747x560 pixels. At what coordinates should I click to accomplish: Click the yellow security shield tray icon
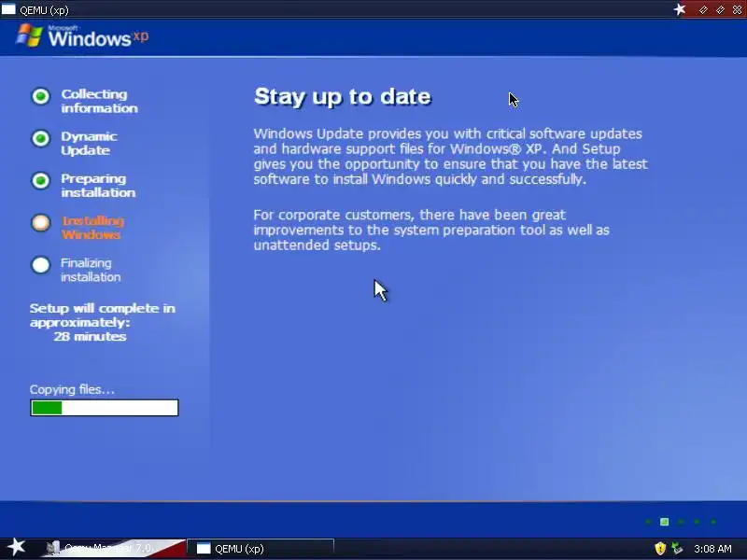coord(660,549)
